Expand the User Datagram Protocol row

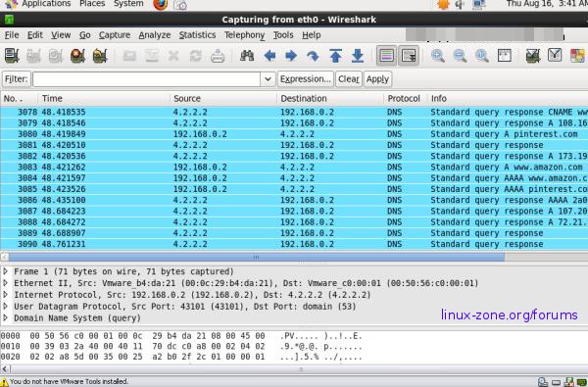coord(5,306)
